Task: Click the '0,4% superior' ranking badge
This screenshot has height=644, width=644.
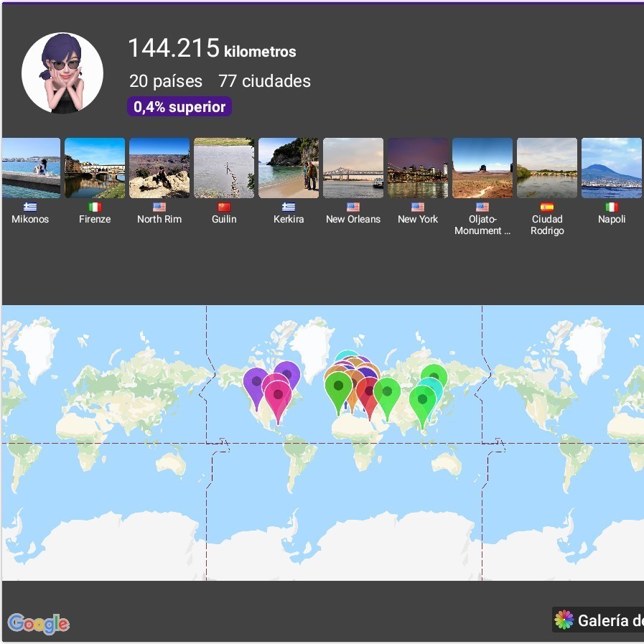Action: coord(179,107)
